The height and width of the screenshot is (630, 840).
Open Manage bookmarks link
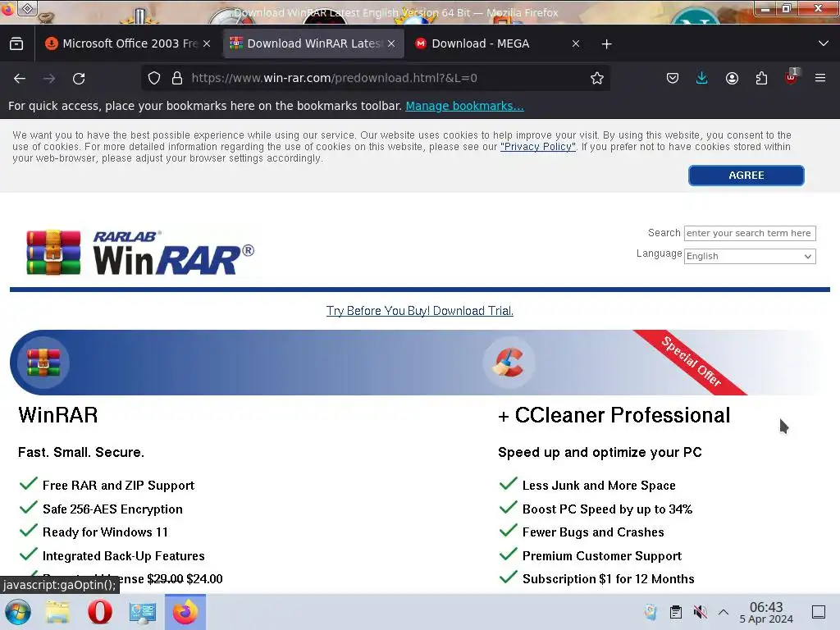pos(464,106)
